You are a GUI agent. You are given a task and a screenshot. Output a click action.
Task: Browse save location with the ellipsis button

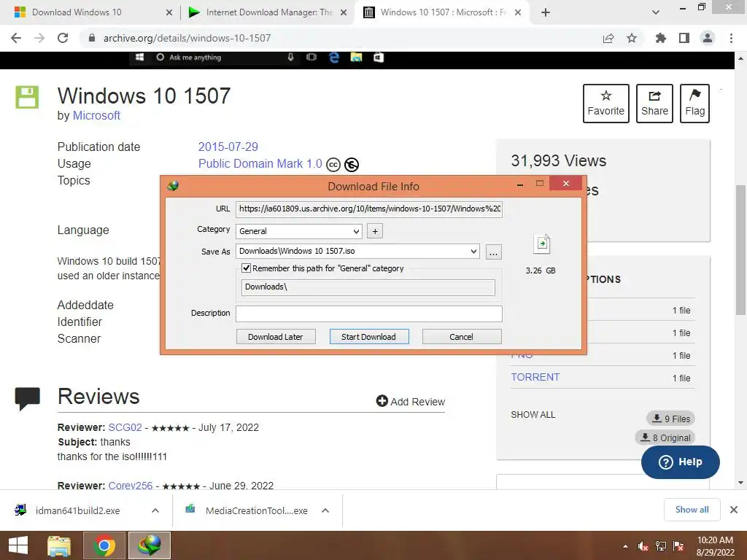point(494,252)
